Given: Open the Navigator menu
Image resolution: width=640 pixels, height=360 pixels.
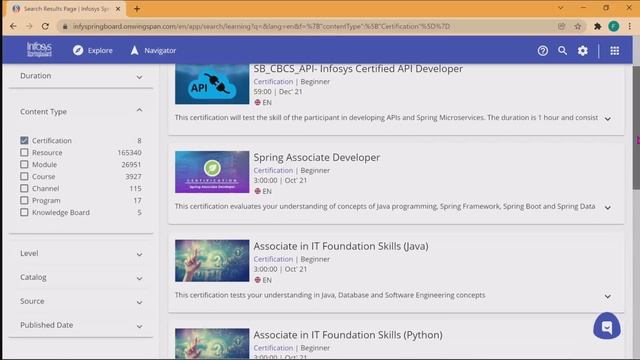Looking at the screenshot, I should [153, 50].
